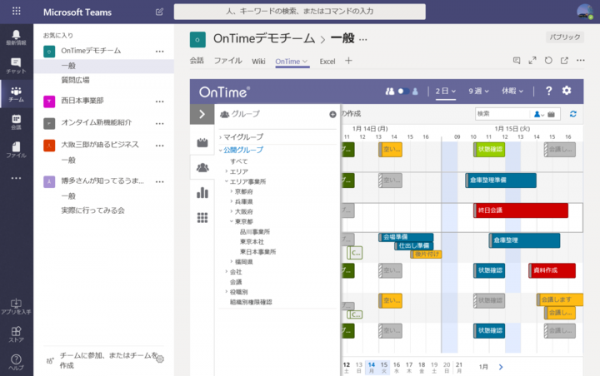Open the Teams (チーム) sidebar section
600x376 pixels.
(x=16, y=94)
